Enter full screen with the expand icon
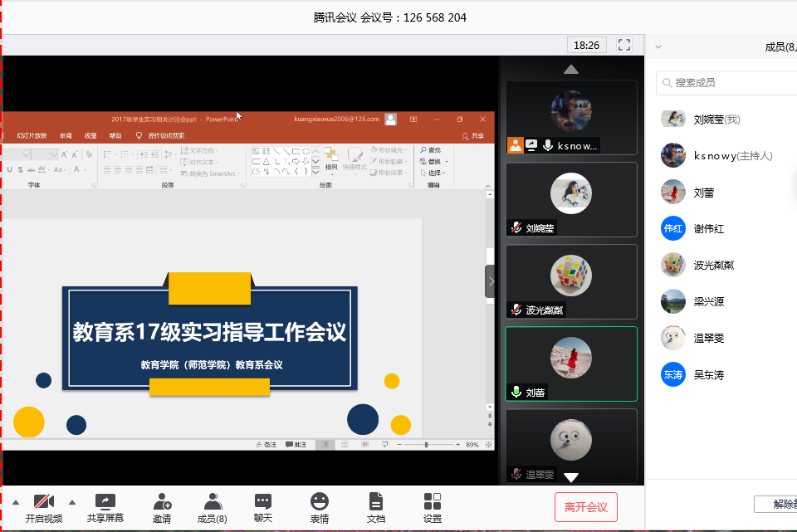 pyautogui.click(x=625, y=45)
